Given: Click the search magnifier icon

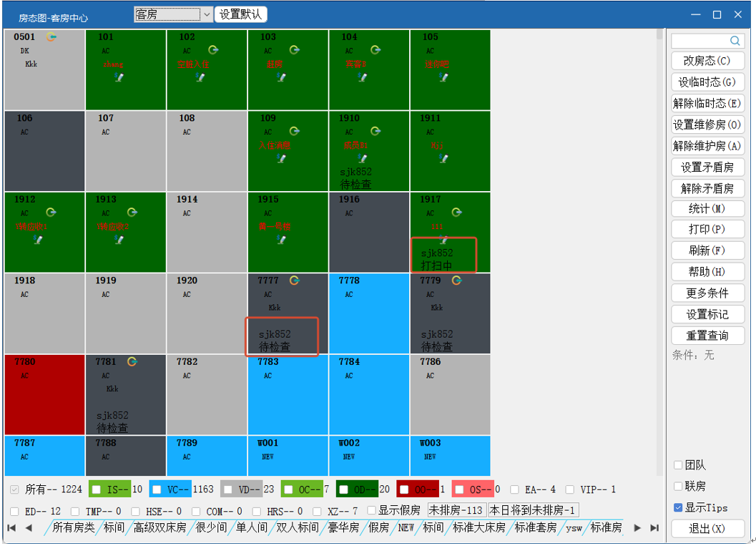Looking at the screenshot, I should coord(735,41).
